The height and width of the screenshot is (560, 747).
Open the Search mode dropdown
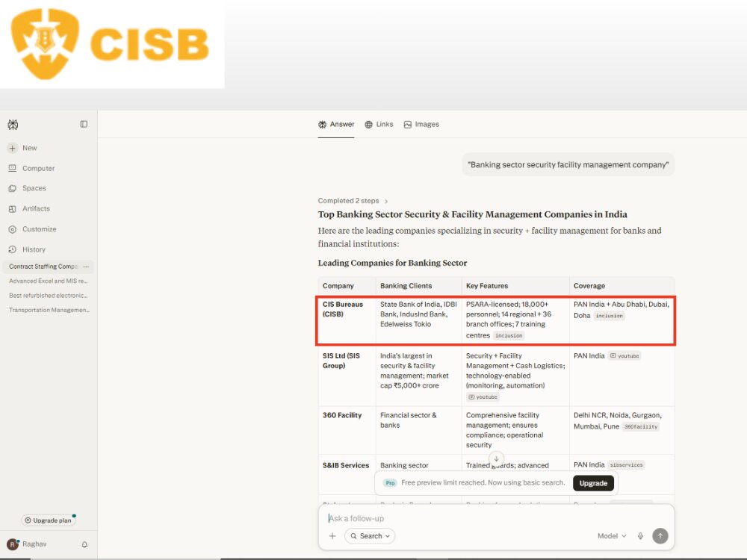tap(371, 536)
